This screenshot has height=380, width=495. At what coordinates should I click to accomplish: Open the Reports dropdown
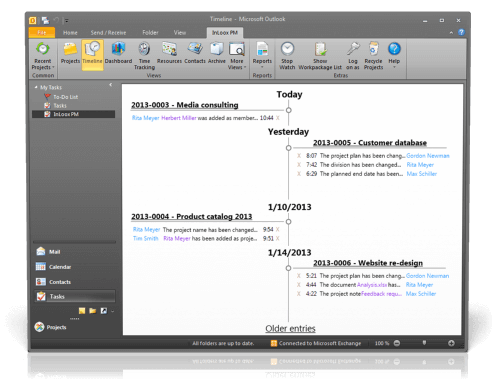[x=262, y=55]
